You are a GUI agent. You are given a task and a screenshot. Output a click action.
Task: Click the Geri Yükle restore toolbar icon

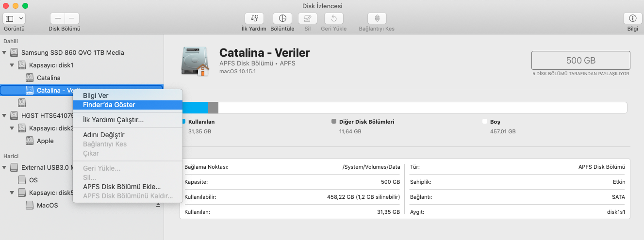334,18
